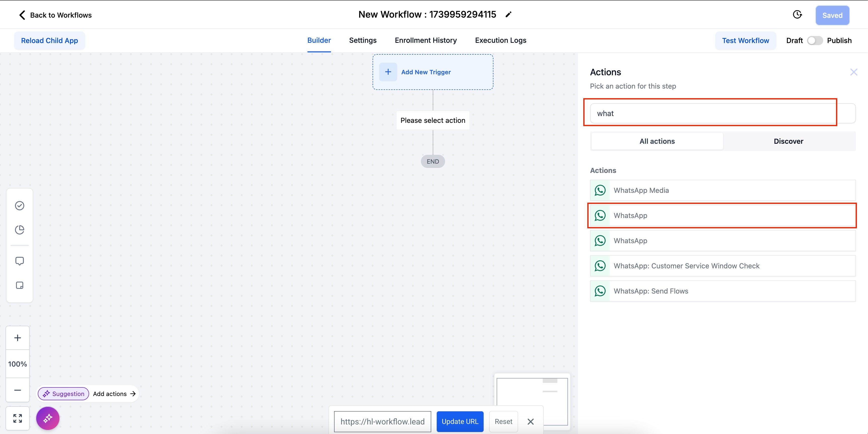Click the Test Workflow button
This screenshot has width=868, height=434.
(745, 41)
